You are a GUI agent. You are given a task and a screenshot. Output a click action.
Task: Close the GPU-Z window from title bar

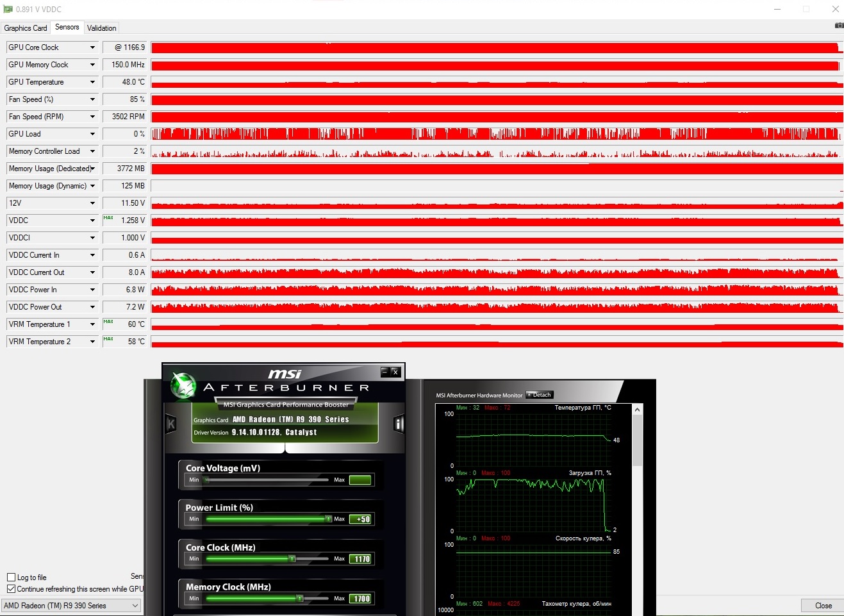pos(835,9)
